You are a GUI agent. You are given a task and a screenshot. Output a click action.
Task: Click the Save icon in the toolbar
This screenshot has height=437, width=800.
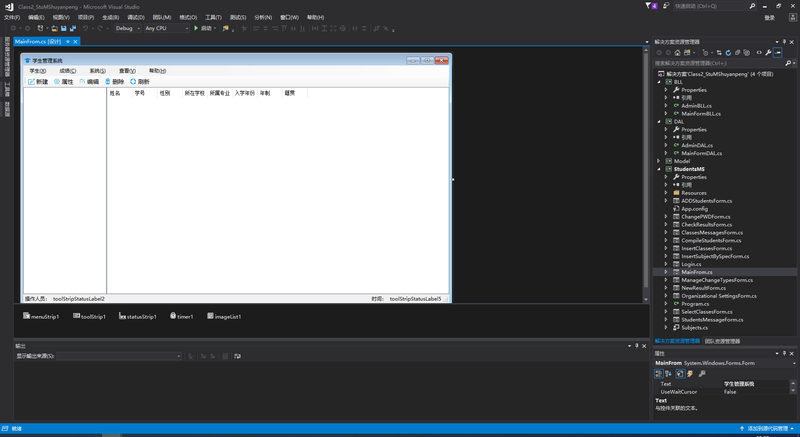[64, 29]
